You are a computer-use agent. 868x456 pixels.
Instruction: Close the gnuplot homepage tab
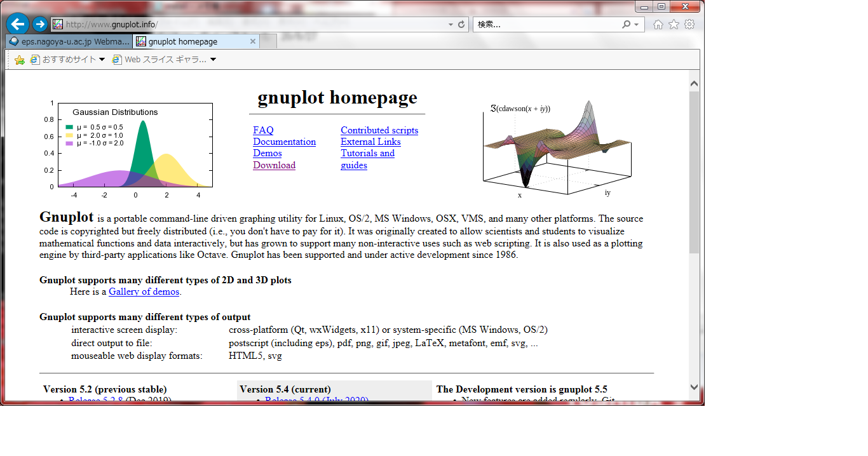(252, 41)
